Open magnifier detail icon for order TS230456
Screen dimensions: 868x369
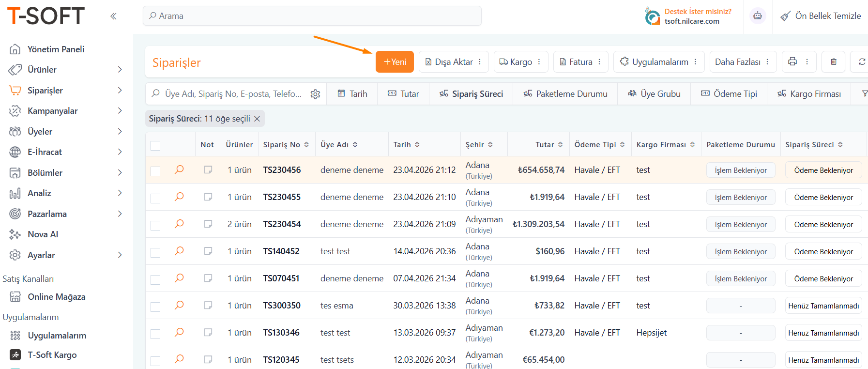tap(179, 169)
